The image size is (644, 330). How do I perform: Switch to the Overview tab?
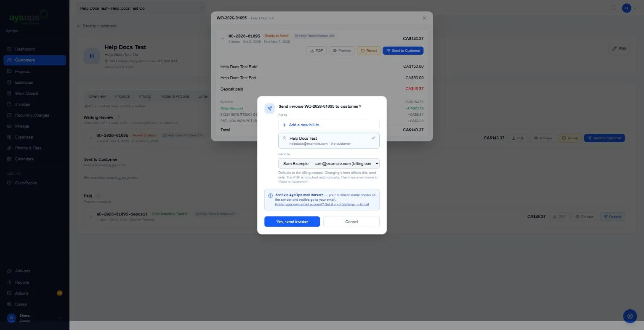[97, 96]
